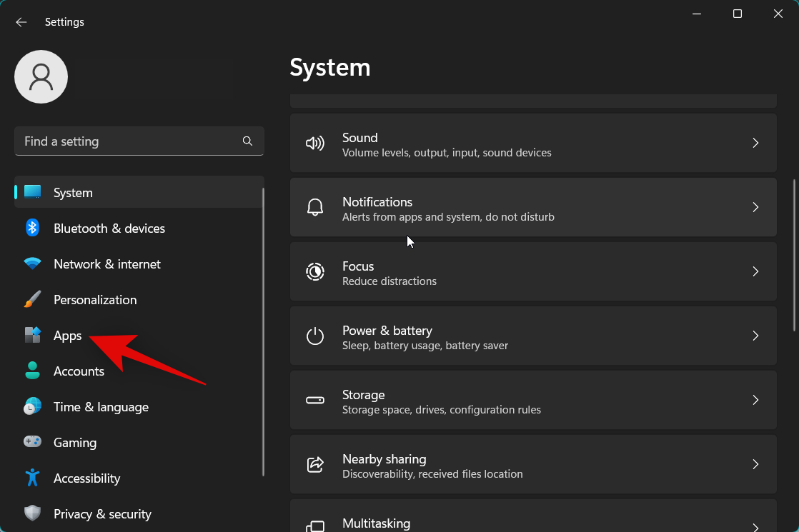Open Notifications using the right chevron
Viewport: 799px width, 532px height.
click(x=755, y=207)
